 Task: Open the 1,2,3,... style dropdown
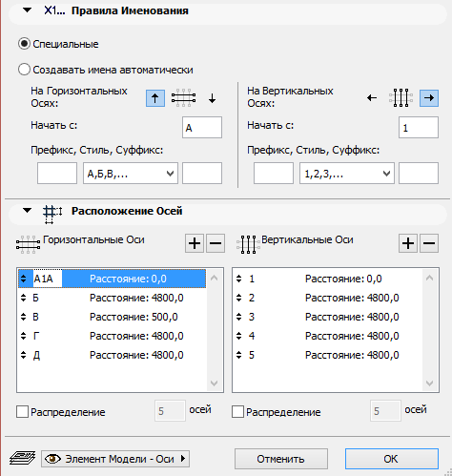coord(347,174)
